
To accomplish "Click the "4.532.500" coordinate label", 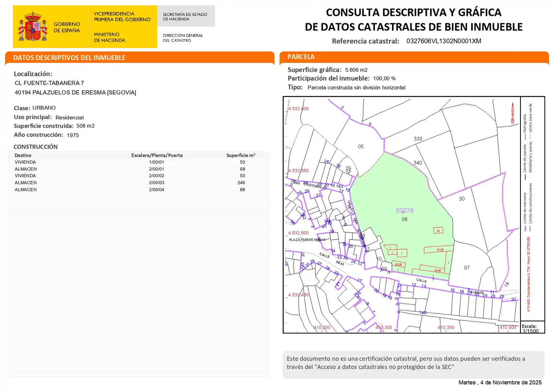I will (298, 233).
